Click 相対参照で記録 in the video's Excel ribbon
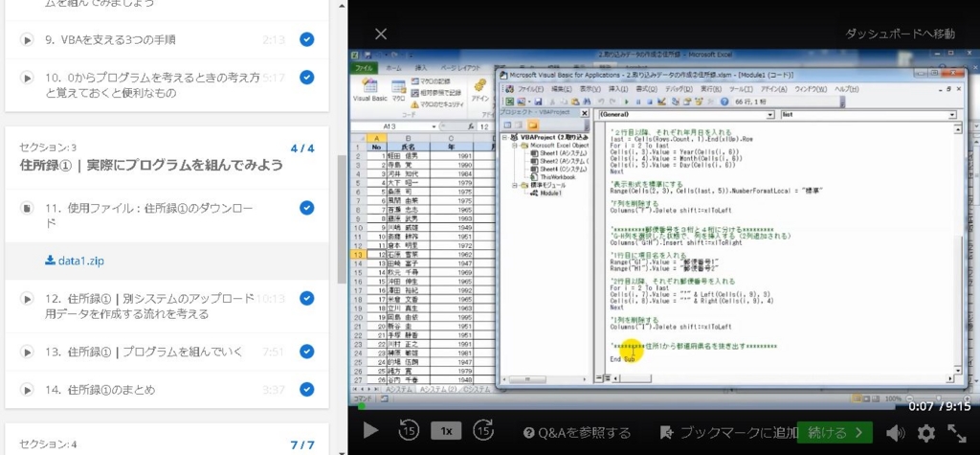Viewport: 980px width, 455px height. (435, 93)
